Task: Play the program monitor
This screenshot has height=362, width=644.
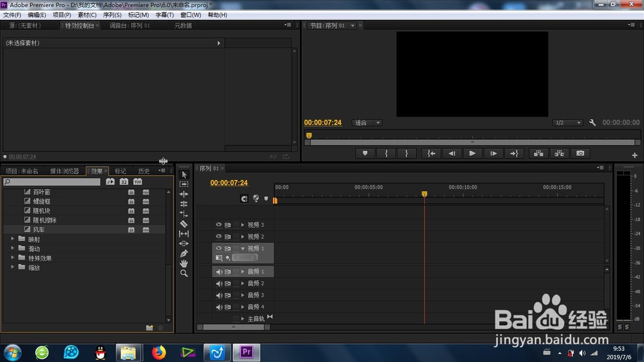Action: [472, 153]
